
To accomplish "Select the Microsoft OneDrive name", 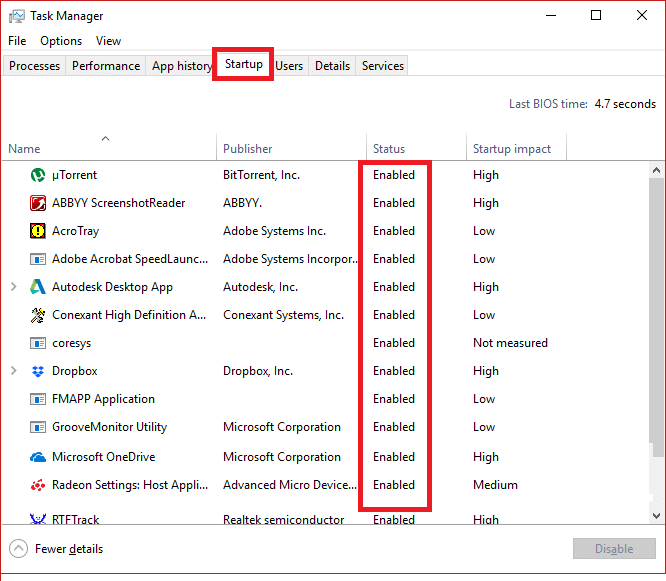I will [104, 457].
